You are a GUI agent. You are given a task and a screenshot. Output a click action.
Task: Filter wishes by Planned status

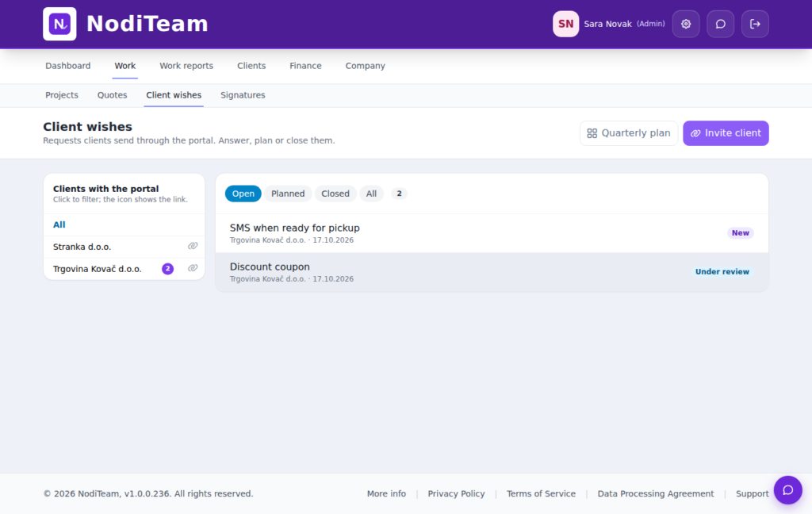pos(288,194)
